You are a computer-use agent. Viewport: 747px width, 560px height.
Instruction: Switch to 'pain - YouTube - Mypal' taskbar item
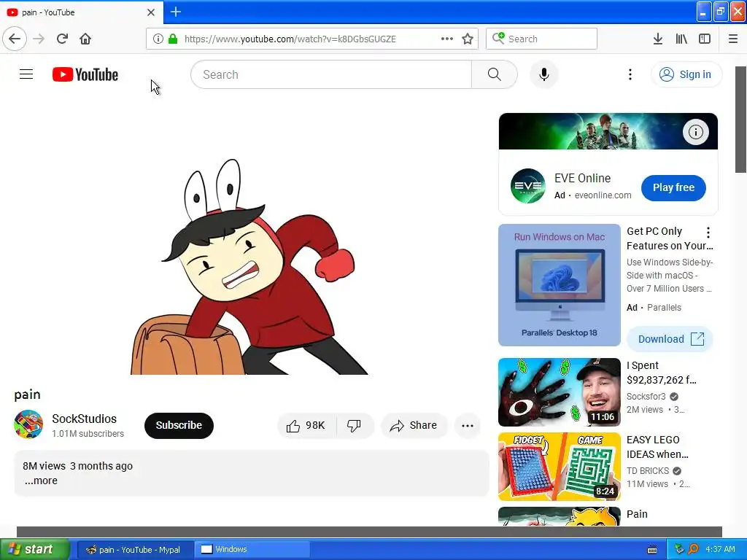tap(134, 550)
